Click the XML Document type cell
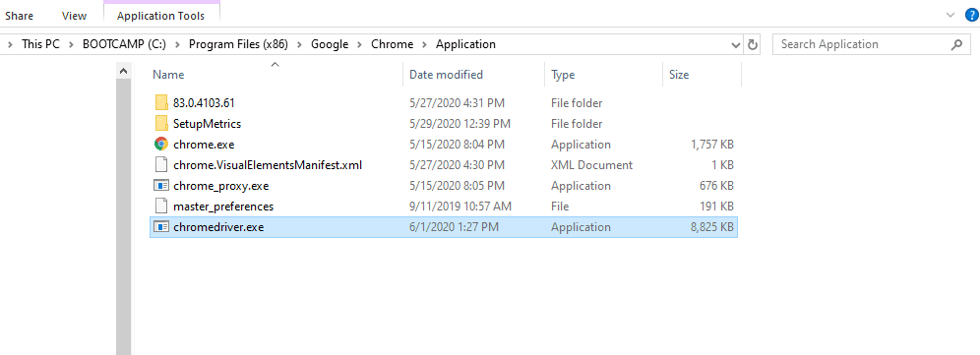 [591, 165]
